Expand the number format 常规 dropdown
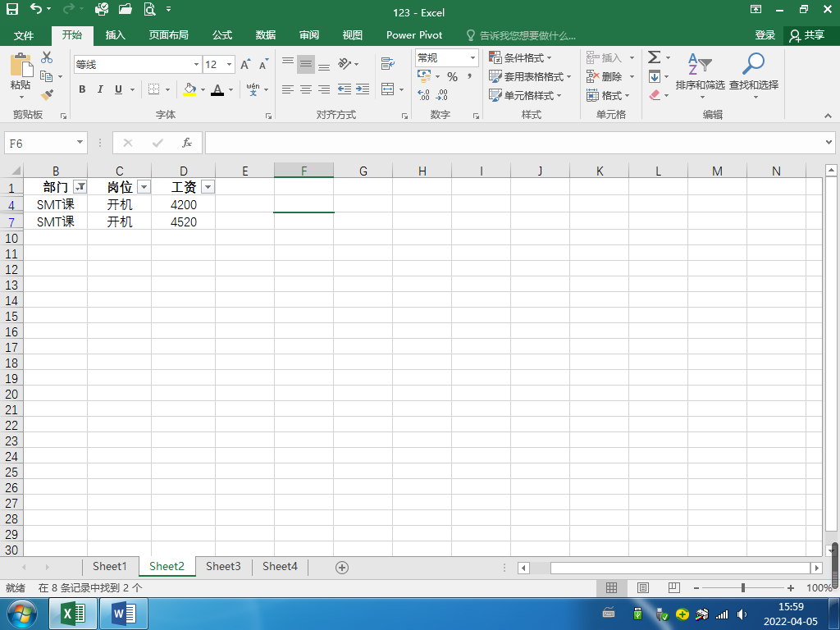The width and height of the screenshot is (840, 630). [x=472, y=57]
